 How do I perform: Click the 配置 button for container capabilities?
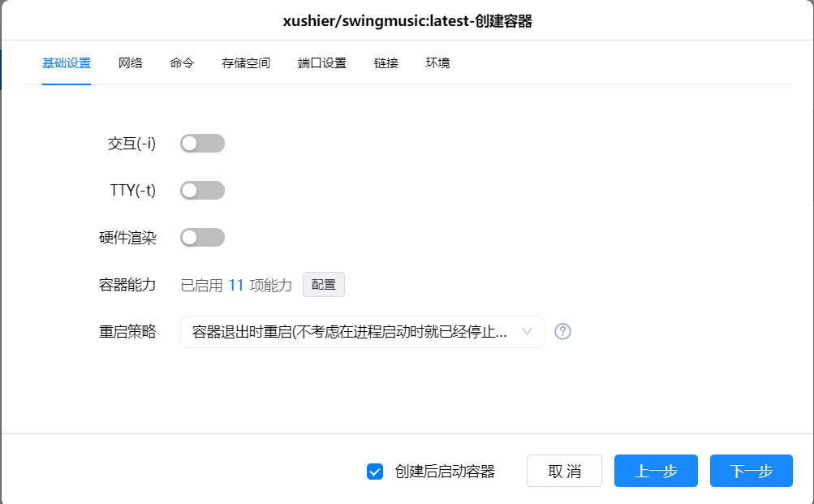point(324,284)
